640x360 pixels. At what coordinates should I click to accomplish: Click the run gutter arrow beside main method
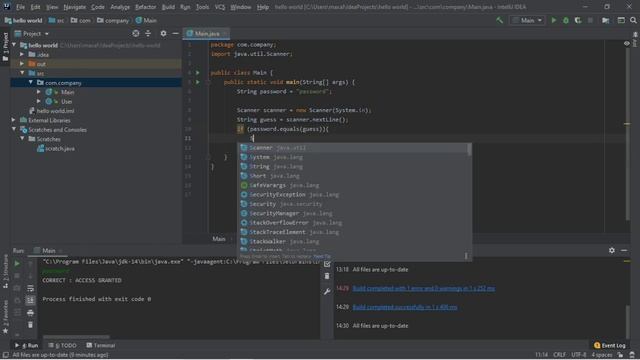coord(198,82)
